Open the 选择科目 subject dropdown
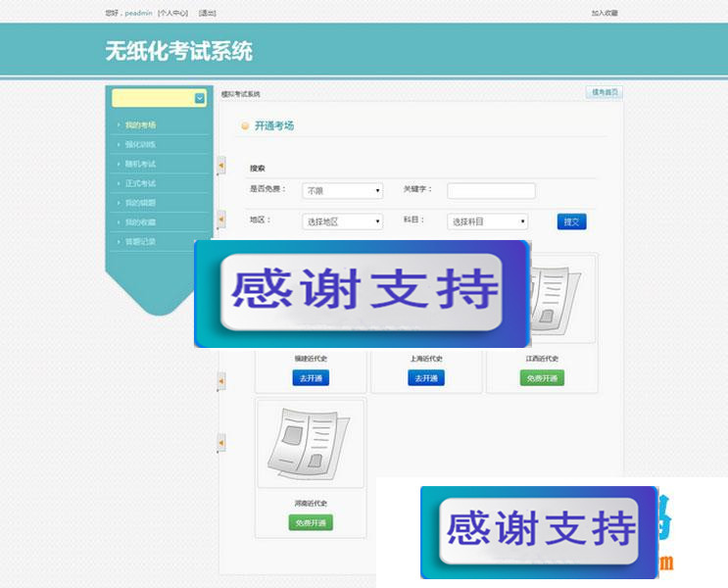 pyautogui.click(x=487, y=221)
